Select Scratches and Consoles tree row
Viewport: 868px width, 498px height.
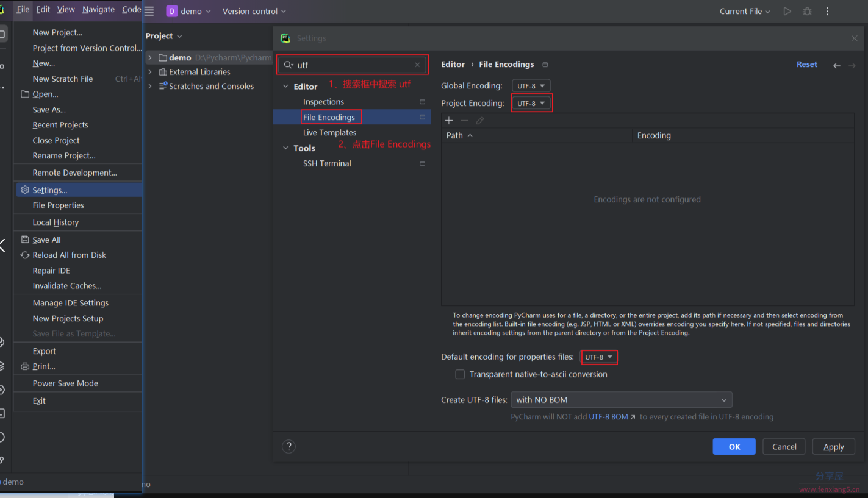(211, 87)
